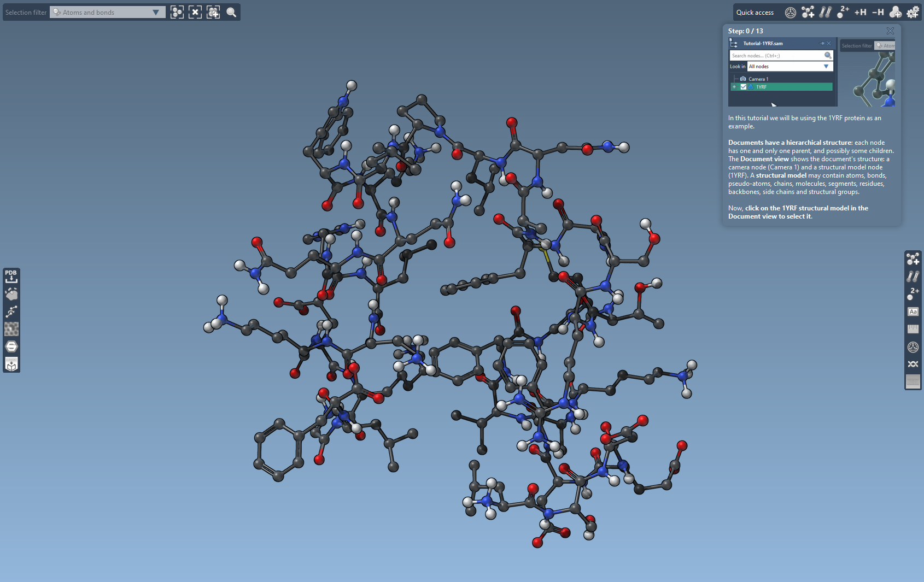Close the tutorial step panel
The image size is (924, 582).
pyautogui.click(x=890, y=31)
